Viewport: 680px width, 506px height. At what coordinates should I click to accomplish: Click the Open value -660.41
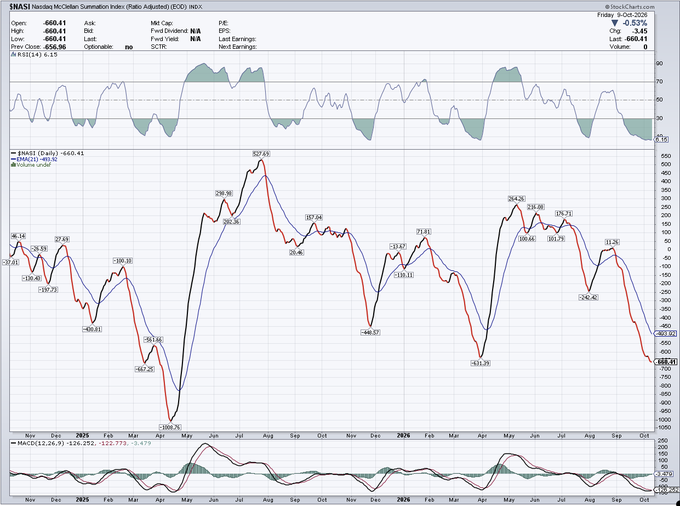click(x=55, y=23)
